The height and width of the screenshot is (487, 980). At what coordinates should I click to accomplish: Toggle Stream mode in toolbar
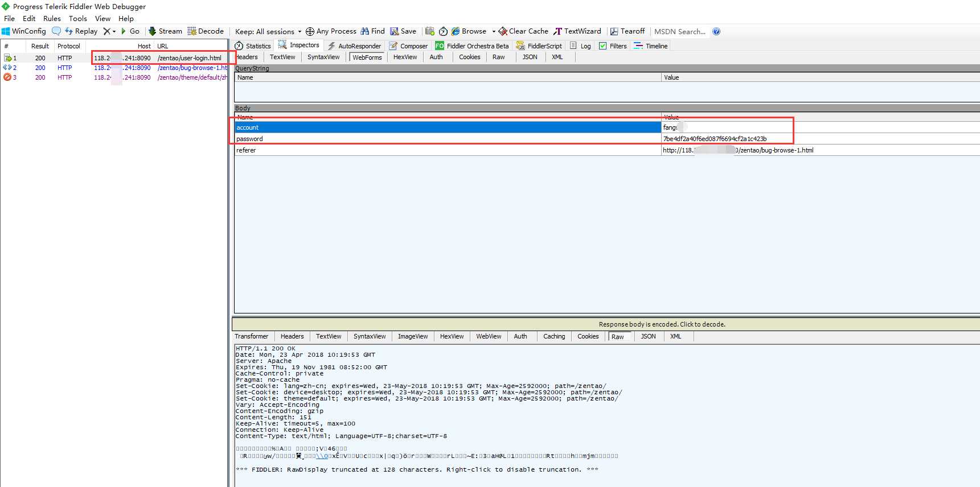pos(165,31)
